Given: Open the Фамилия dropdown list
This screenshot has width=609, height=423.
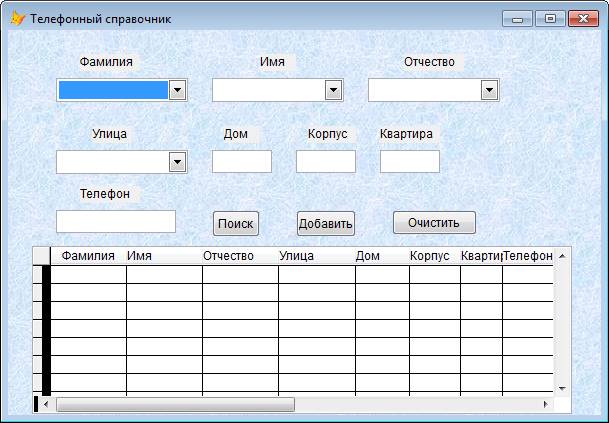Looking at the screenshot, I should pos(177,91).
